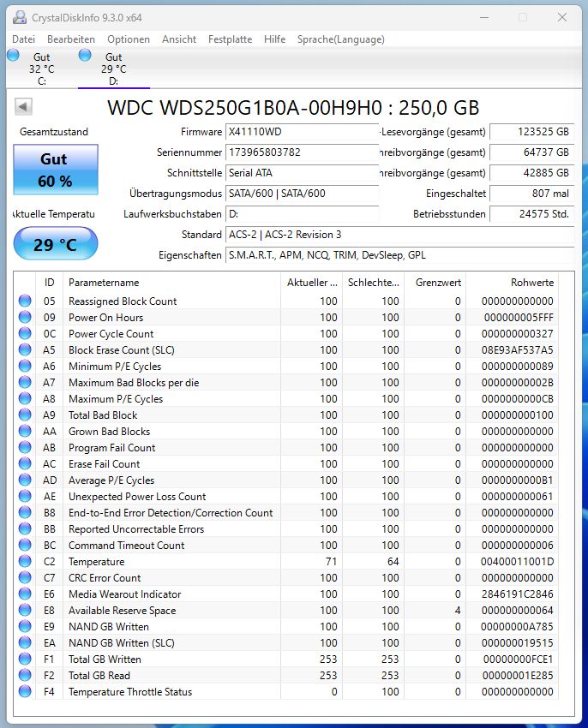The height and width of the screenshot is (728, 588).
Task: Click status orb of Available Reserve Space row
Action: (x=25, y=610)
